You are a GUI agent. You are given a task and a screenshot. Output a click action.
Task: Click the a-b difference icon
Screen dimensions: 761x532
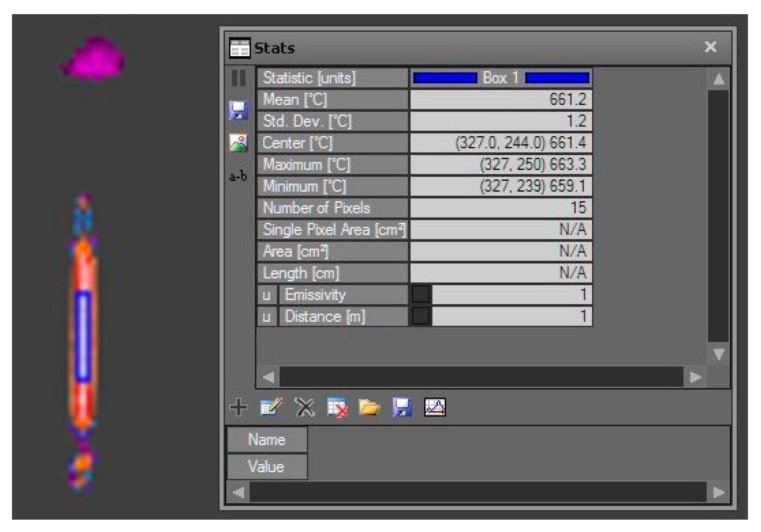pyautogui.click(x=238, y=176)
